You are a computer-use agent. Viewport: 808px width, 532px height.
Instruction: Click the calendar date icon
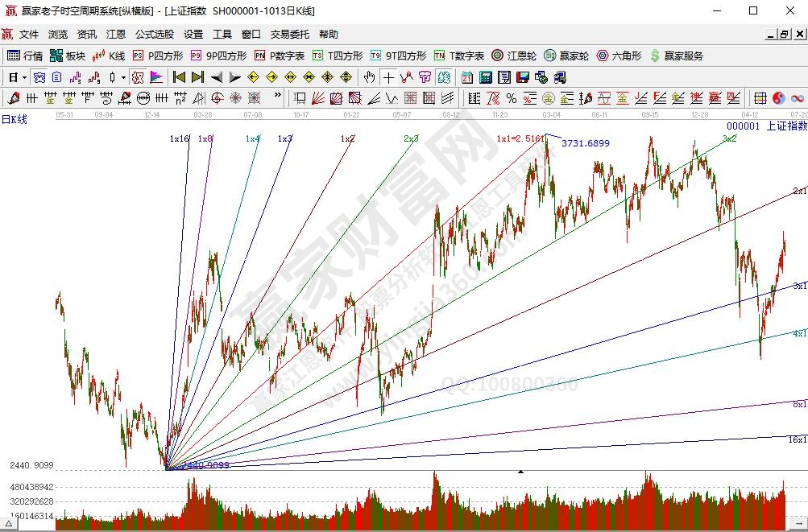(x=467, y=77)
